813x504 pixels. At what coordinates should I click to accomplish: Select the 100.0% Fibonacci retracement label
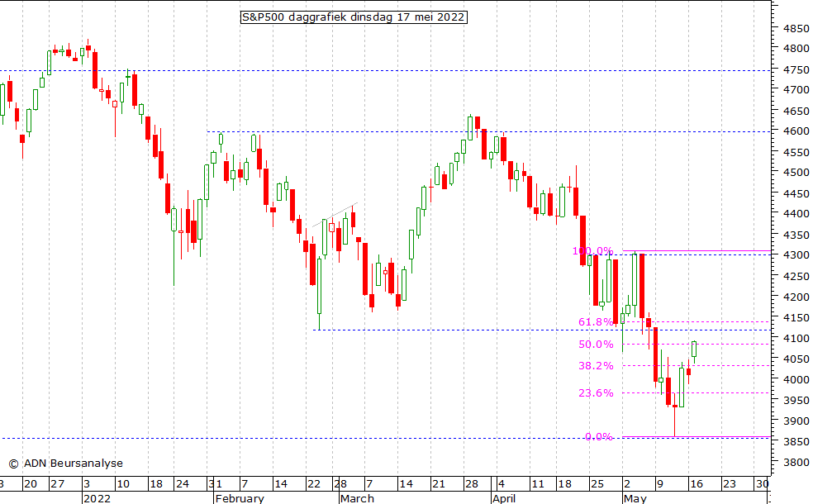click(x=592, y=251)
